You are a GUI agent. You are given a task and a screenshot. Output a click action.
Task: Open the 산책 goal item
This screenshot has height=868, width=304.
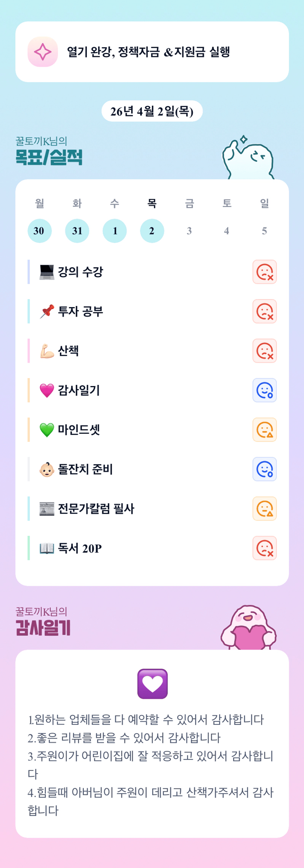click(68, 351)
